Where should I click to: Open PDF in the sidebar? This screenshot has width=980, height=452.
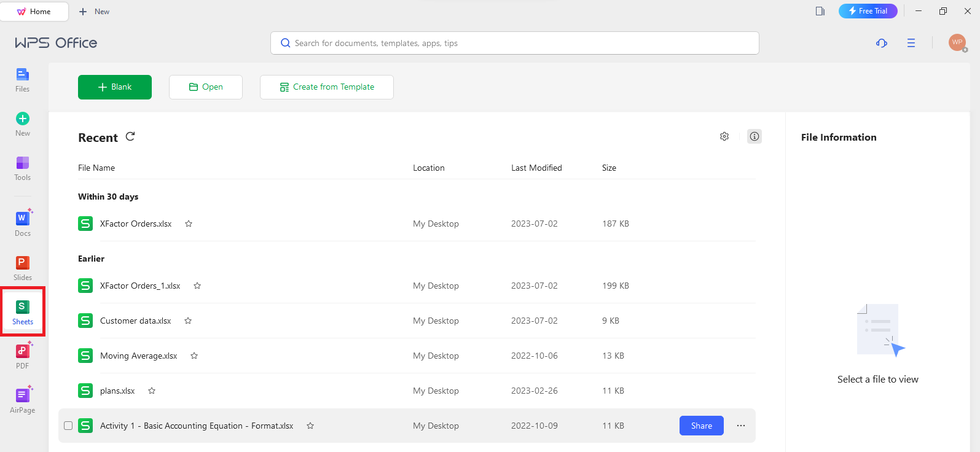pyautogui.click(x=22, y=357)
